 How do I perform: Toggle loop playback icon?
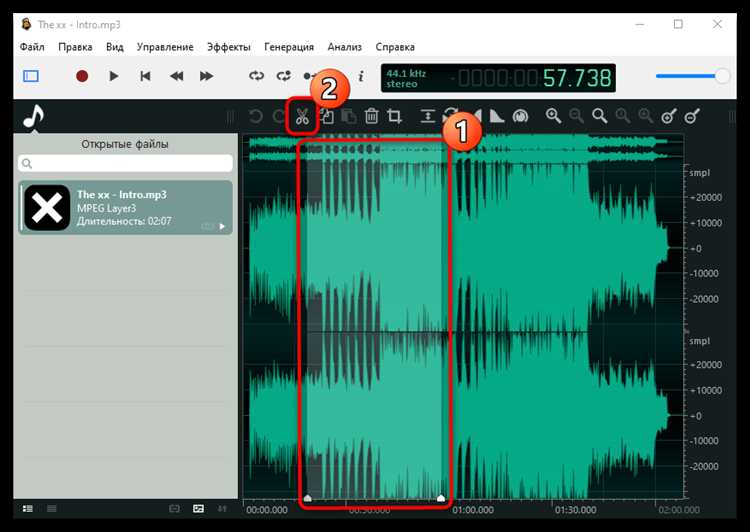[x=256, y=76]
